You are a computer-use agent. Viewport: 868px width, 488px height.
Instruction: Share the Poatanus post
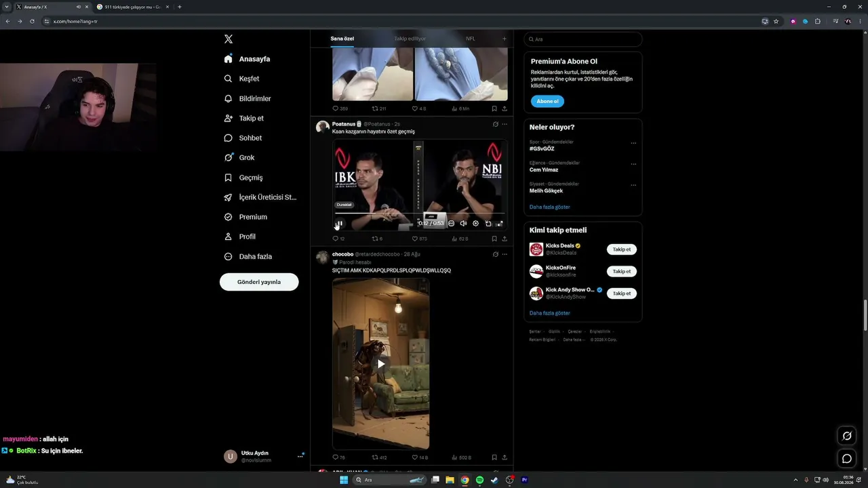pos(505,239)
